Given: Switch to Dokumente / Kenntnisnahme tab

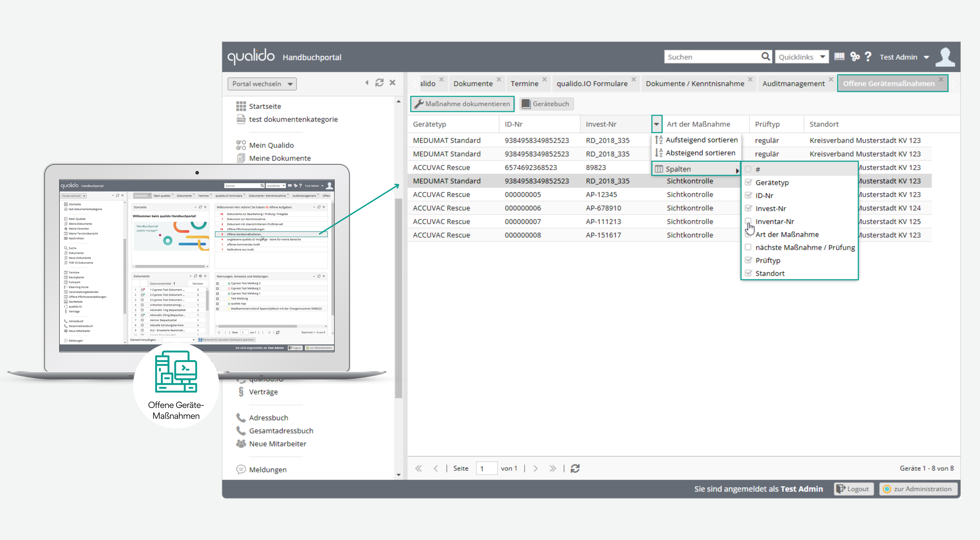Looking at the screenshot, I should [695, 83].
